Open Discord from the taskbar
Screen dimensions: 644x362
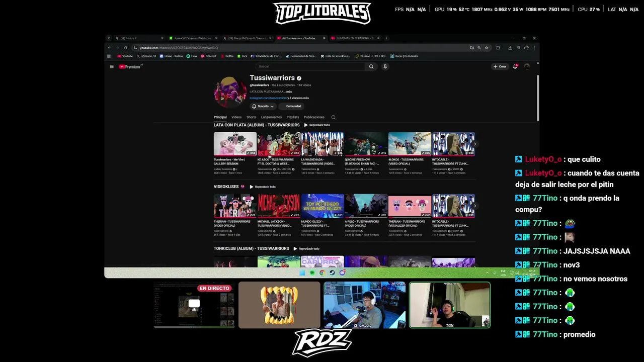(x=342, y=273)
